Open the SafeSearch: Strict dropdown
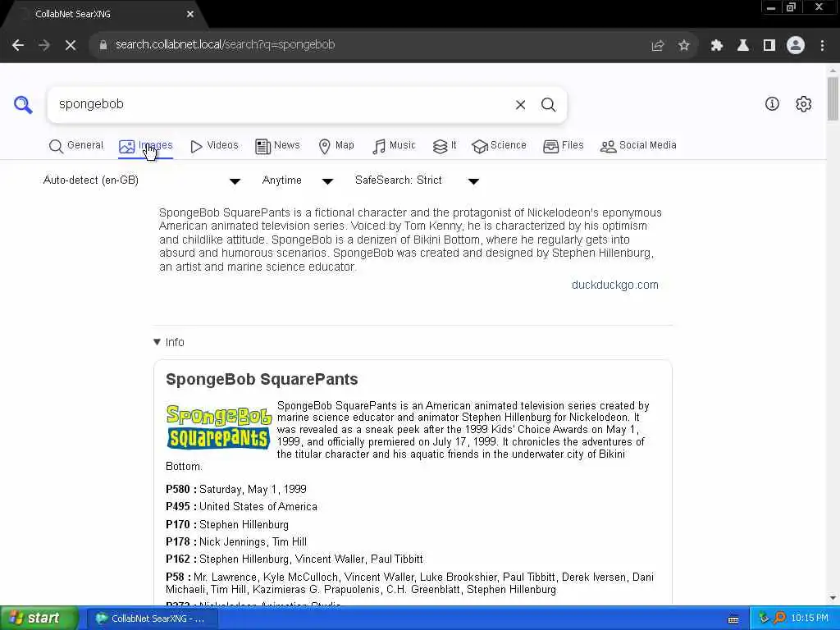The width and height of the screenshot is (840, 630). pyautogui.click(x=417, y=180)
